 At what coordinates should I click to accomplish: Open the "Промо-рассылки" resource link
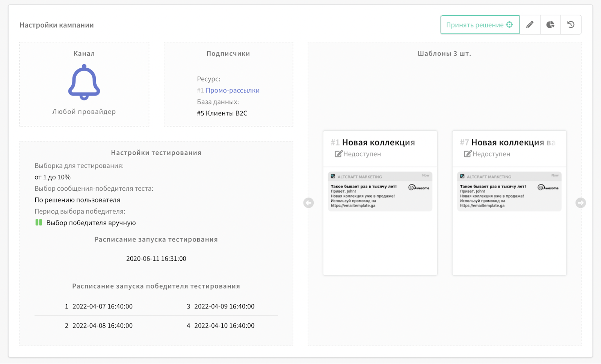(233, 91)
